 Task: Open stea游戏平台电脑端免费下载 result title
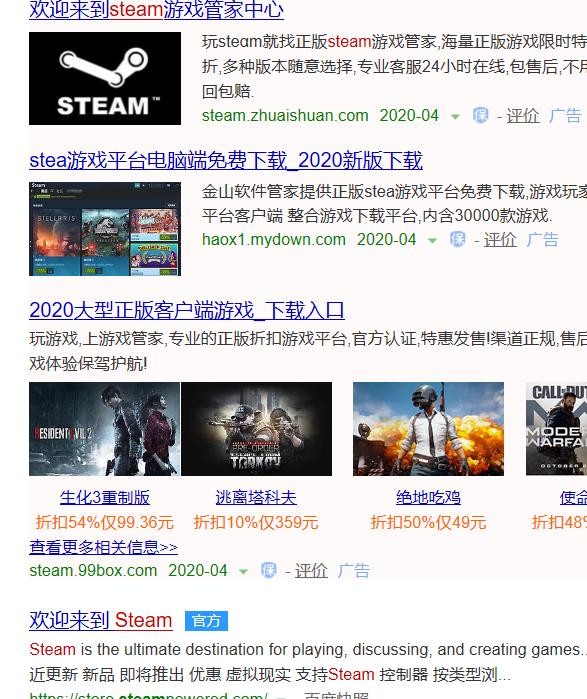[226, 160]
